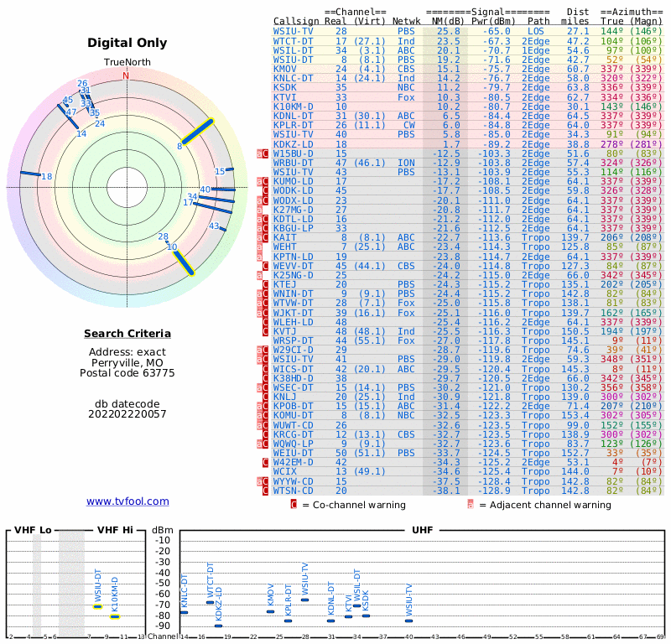Click the 202202220057 datecode value
Viewport: 671px width, 644px height.
tap(127, 413)
